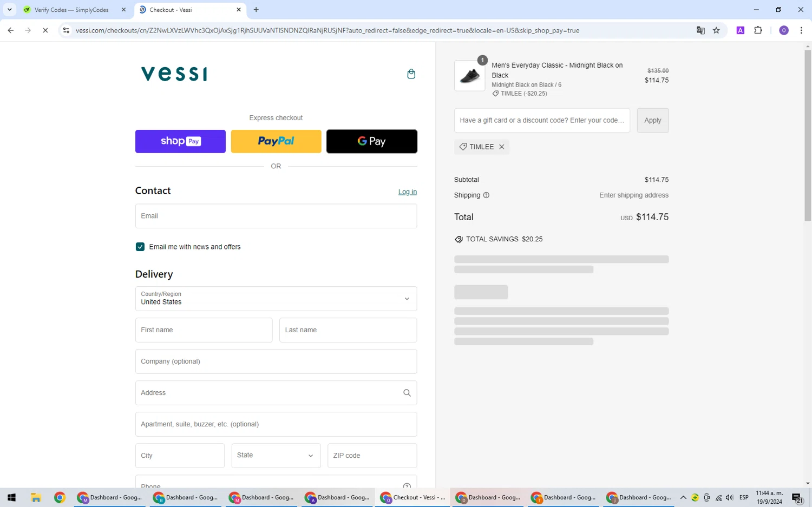Switch ESP input language indicator
Screen dimensions: 812x507
744,497
